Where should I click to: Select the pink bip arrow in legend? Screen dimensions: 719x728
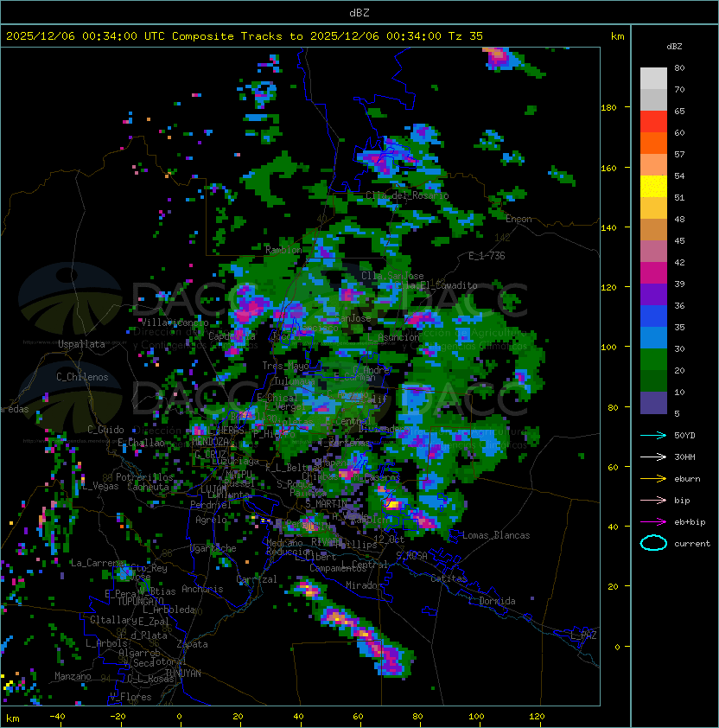pyautogui.click(x=653, y=500)
